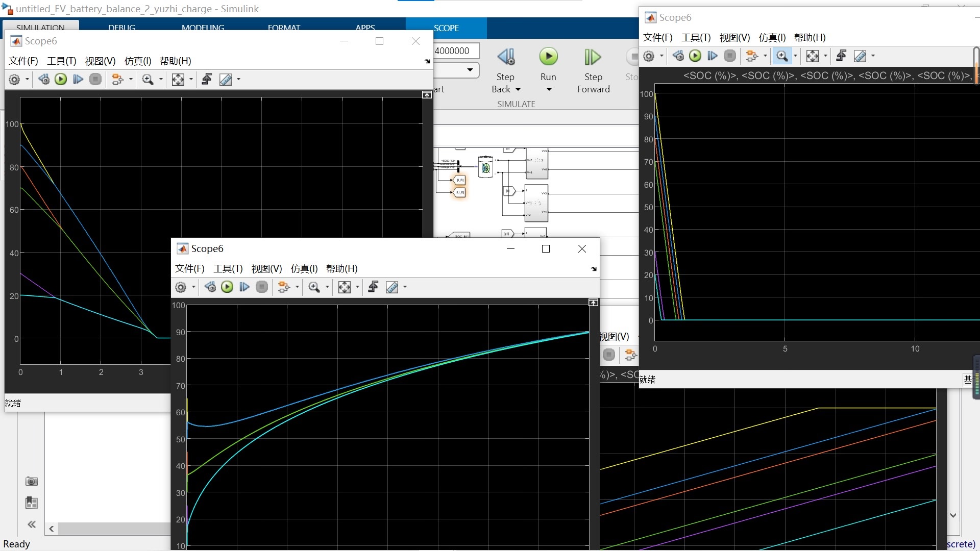Image resolution: width=980 pixels, height=551 pixels.
Task: Toggle maximize axes button atop front-center Scope6 plot
Action: [x=593, y=303]
